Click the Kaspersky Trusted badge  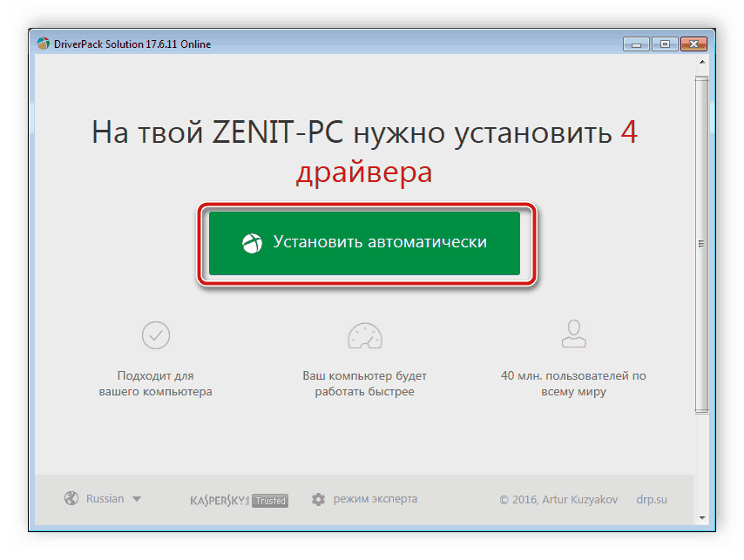pos(239,500)
